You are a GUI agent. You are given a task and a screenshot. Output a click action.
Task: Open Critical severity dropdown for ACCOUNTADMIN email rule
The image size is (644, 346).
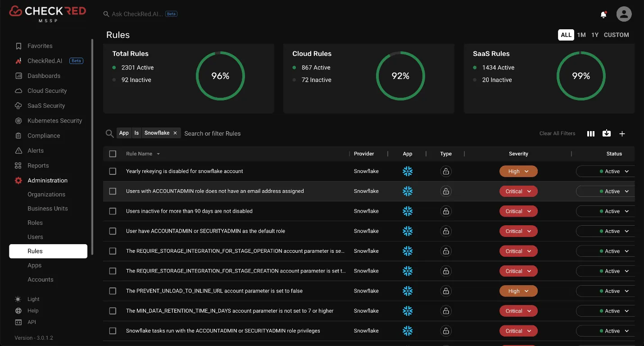tap(518, 191)
